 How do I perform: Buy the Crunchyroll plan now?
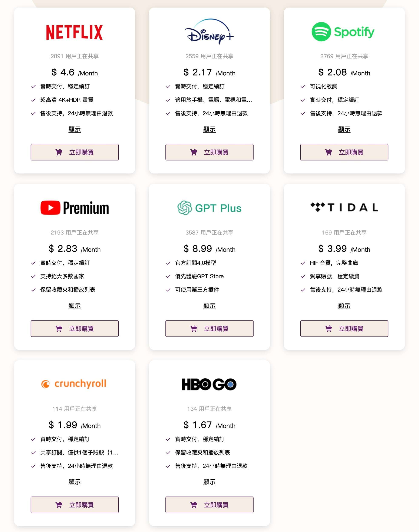point(75,505)
